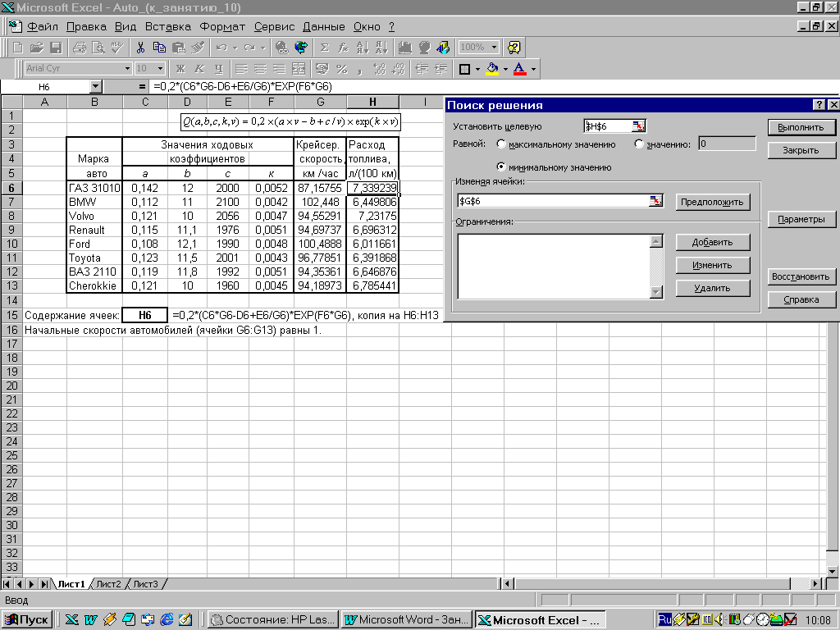The height and width of the screenshot is (630, 840).
Task: Expand the Fill Color dropdown arrow
Action: [x=505, y=69]
